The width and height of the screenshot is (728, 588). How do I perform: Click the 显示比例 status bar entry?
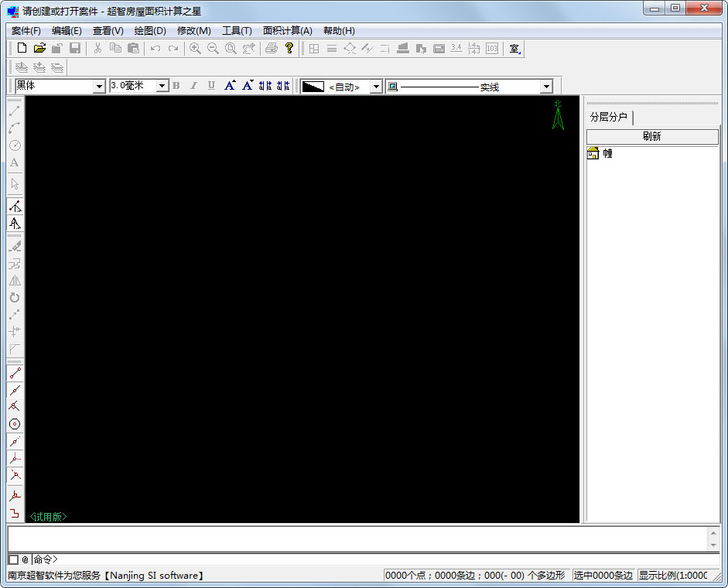point(673,576)
